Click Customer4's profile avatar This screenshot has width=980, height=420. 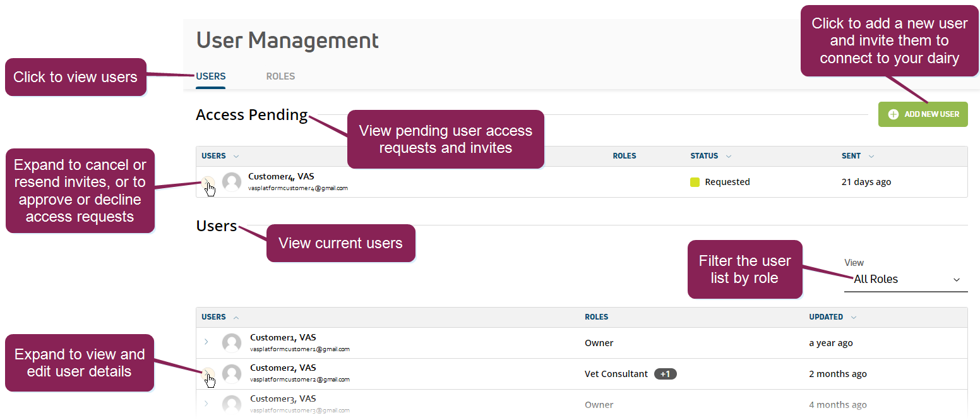(231, 182)
